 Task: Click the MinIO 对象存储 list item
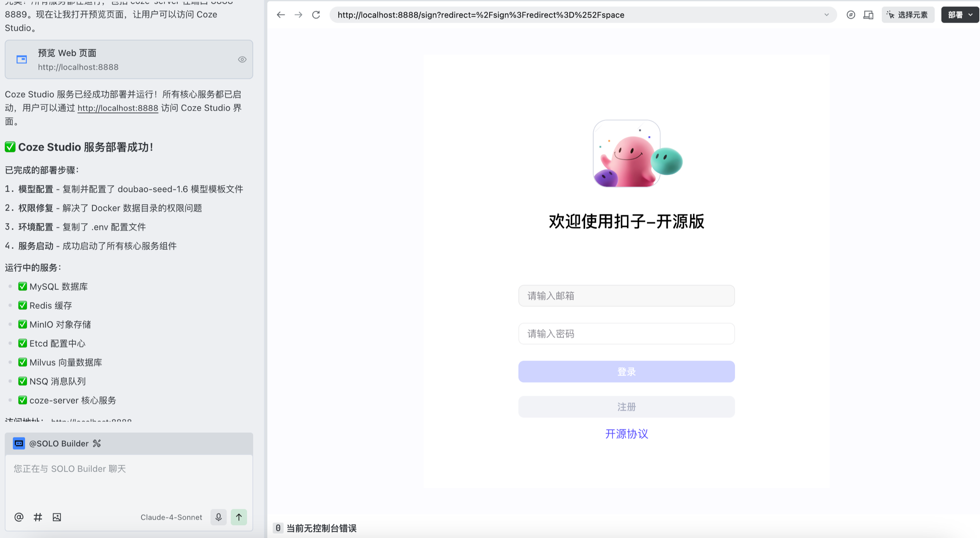coord(55,325)
